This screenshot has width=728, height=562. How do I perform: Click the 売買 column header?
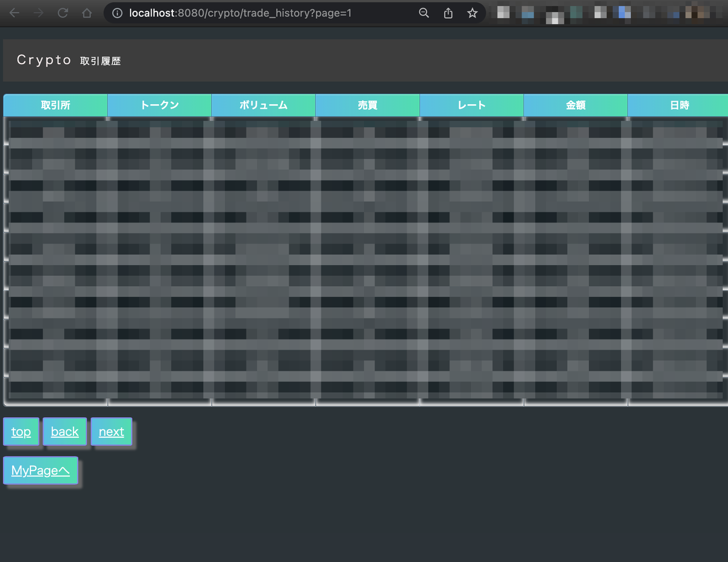point(368,105)
